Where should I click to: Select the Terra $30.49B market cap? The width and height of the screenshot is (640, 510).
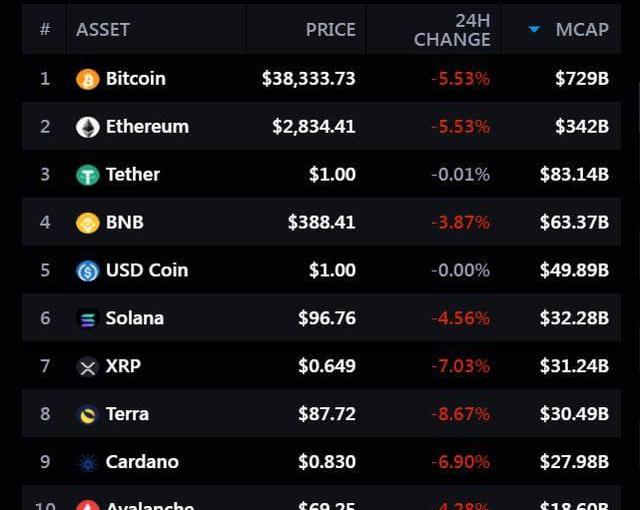coord(574,414)
